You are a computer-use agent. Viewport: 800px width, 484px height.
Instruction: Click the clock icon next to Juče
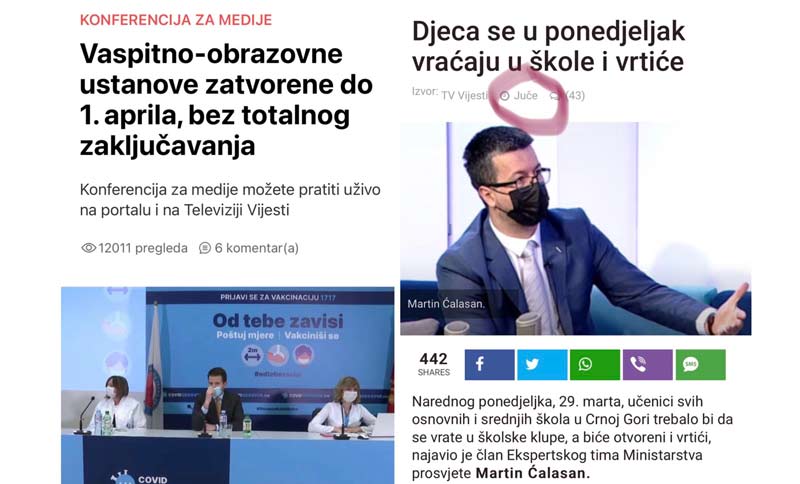[x=505, y=96]
